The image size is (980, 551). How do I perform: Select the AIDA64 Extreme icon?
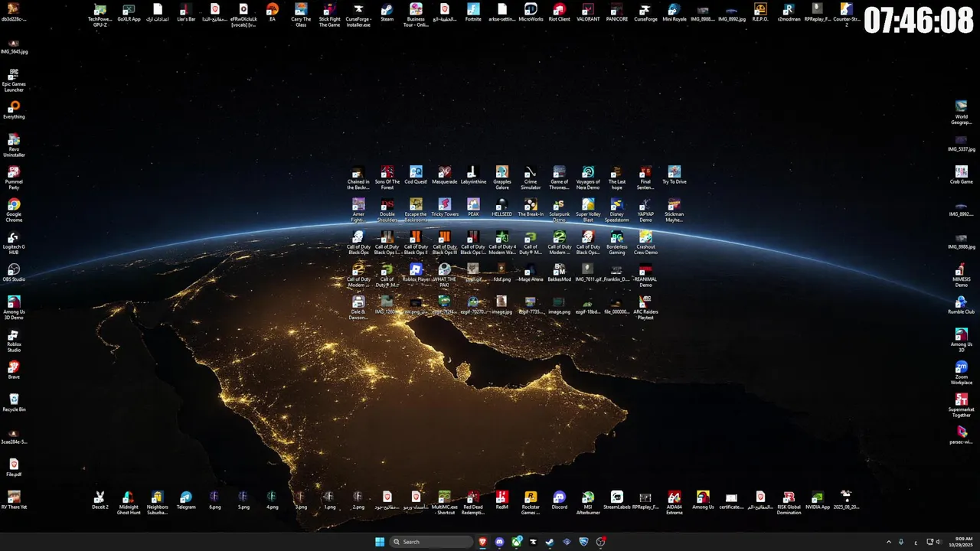(x=675, y=502)
